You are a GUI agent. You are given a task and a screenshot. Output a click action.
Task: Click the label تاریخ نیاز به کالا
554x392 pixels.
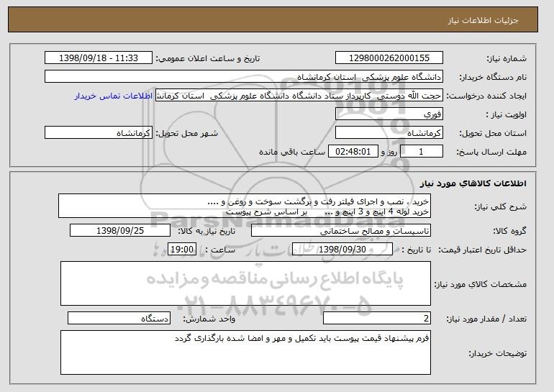pyautogui.click(x=206, y=232)
